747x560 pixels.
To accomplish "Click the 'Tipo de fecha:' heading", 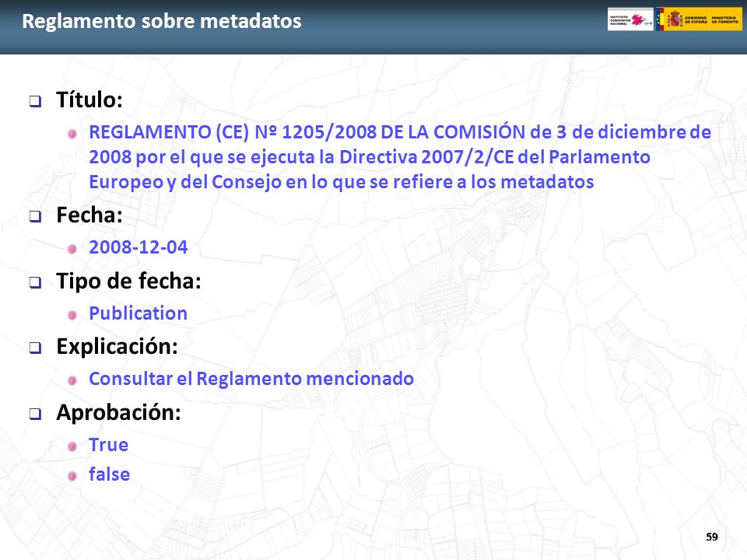I will coord(128,281).
